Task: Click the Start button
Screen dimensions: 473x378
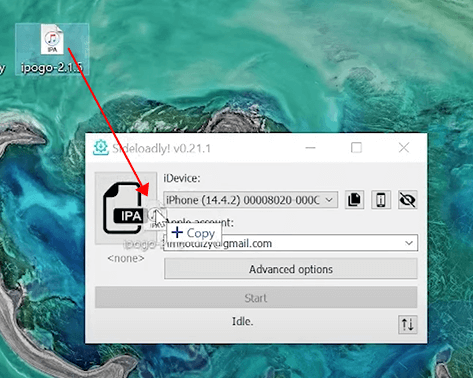Action: [x=256, y=298]
